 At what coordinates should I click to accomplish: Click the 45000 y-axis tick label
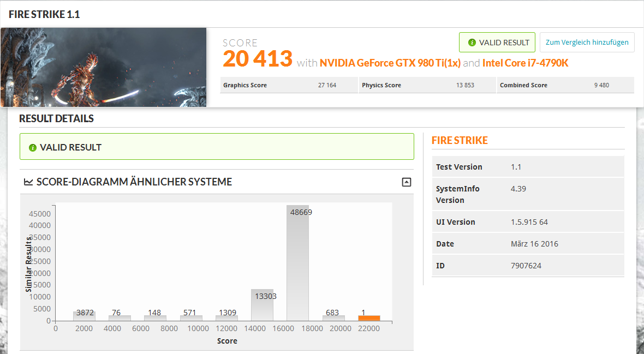tap(40, 214)
